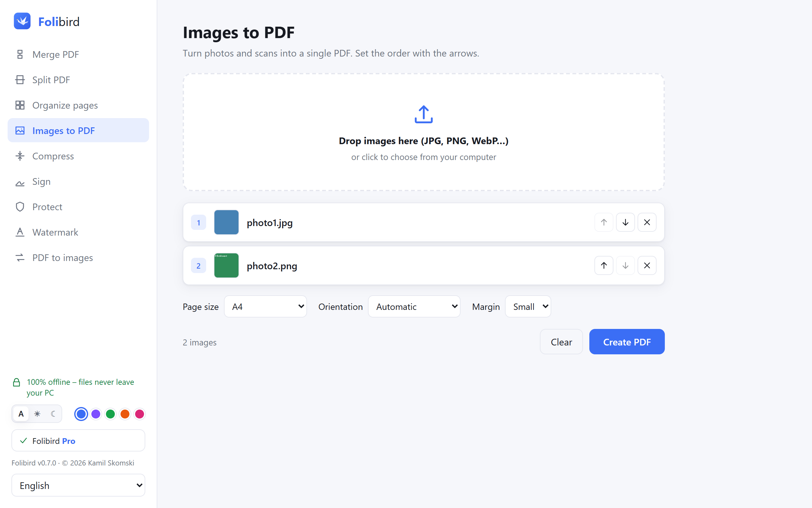Select Images to PDF in sidebar

coord(78,130)
